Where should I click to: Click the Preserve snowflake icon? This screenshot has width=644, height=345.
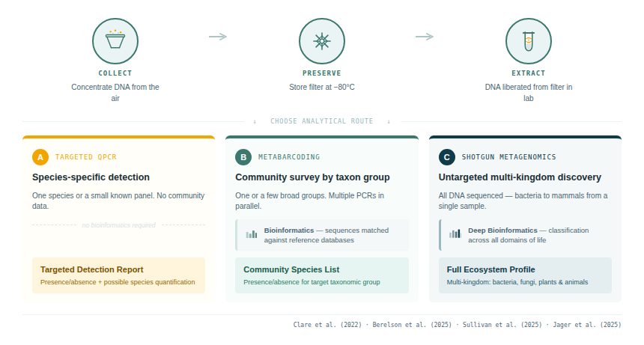[322, 40]
